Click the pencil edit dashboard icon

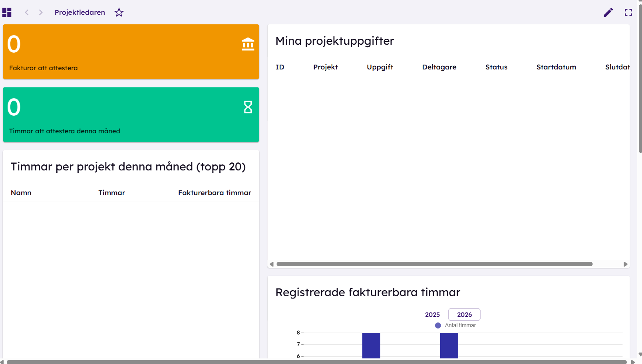[608, 12]
